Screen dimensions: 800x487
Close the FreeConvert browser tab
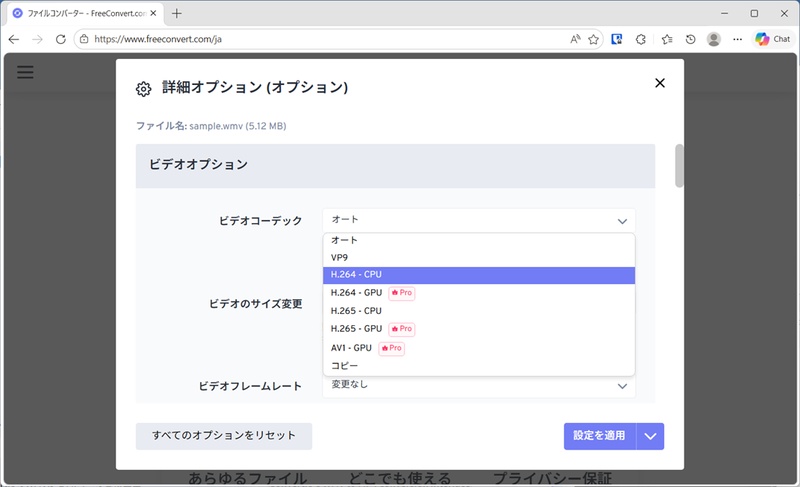click(x=153, y=14)
